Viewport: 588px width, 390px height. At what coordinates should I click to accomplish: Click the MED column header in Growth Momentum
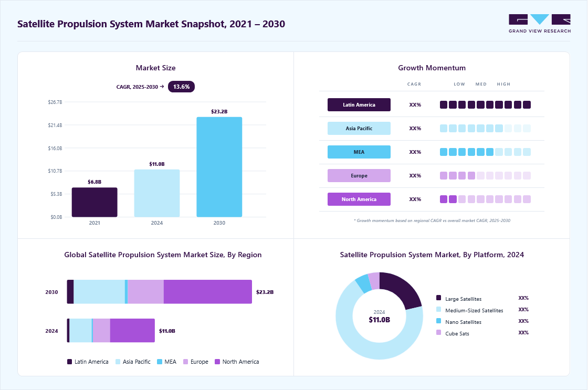(481, 84)
